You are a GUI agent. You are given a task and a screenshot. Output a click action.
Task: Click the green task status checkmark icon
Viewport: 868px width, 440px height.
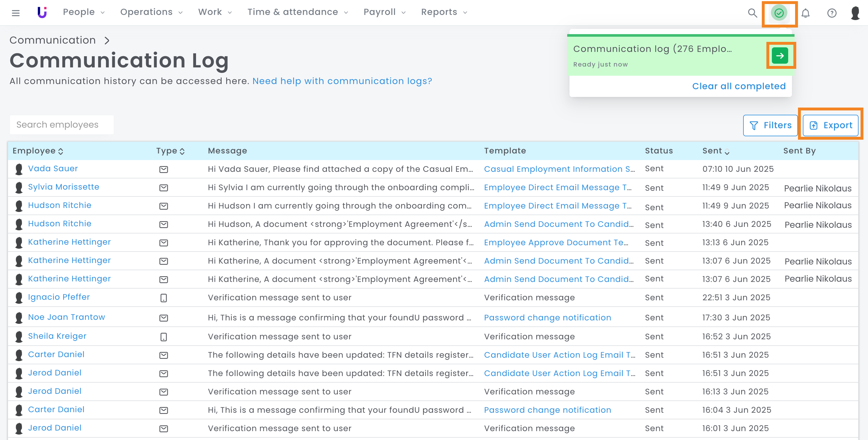[x=779, y=13]
